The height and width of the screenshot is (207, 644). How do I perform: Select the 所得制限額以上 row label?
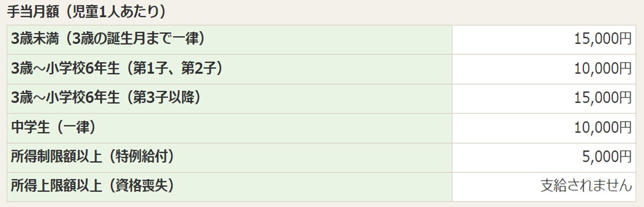(x=57, y=157)
